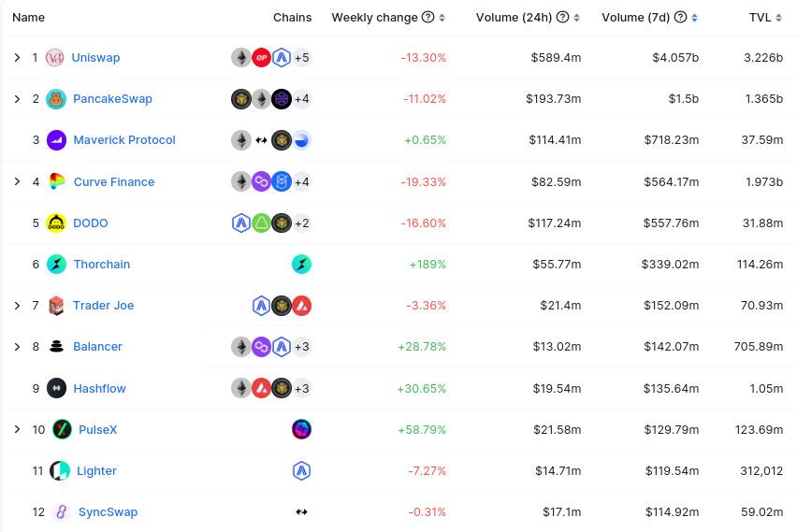Screen dimensions: 797x532
Task: Expand the Balancer row chevron
Action: (17, 347)
